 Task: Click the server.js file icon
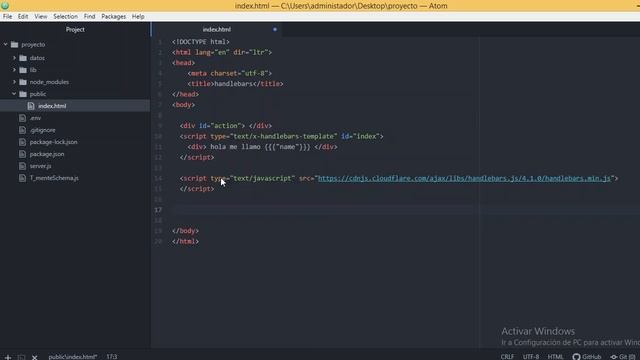click(x=22, y=166)
